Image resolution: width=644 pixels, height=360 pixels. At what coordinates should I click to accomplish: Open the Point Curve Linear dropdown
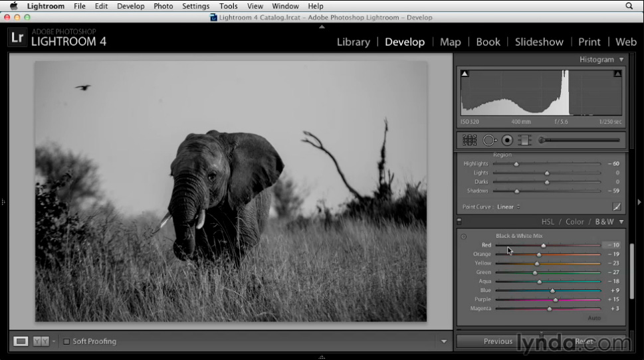coord(508,207)
